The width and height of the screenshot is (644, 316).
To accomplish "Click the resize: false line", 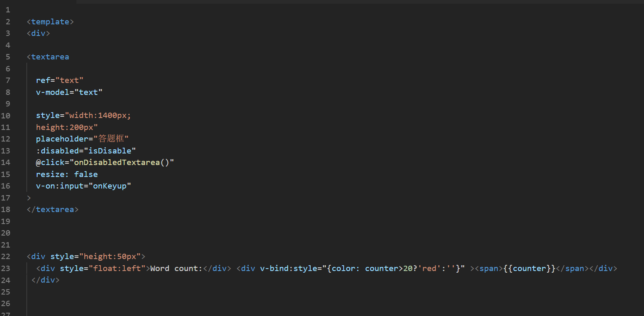I will coord(67,175).
